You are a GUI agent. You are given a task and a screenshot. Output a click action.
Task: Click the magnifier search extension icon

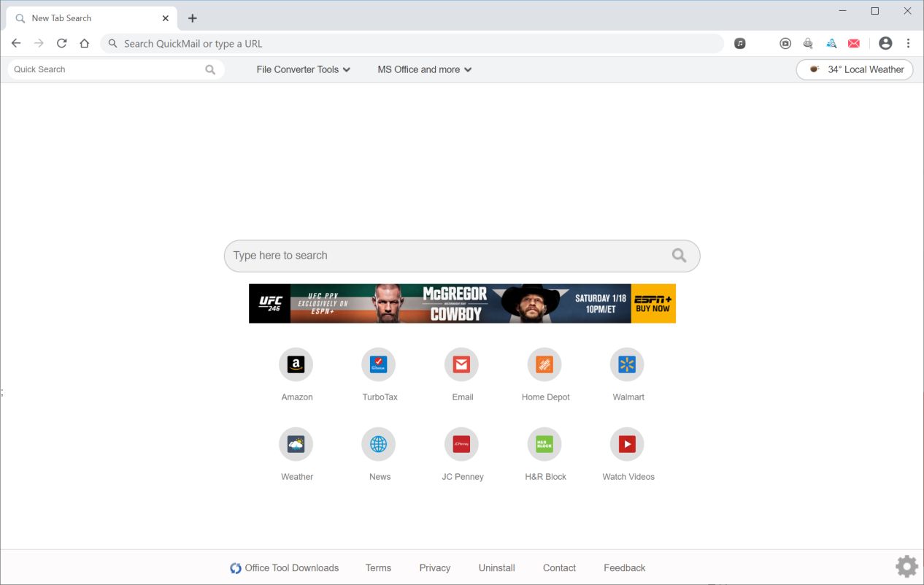tap(808, 44)
